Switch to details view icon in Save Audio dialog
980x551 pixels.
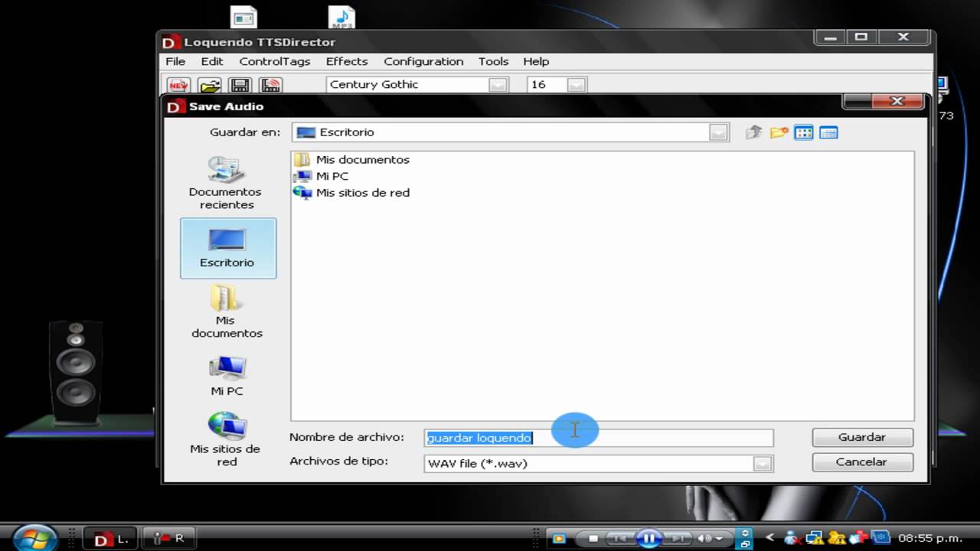tap(828, 132)
